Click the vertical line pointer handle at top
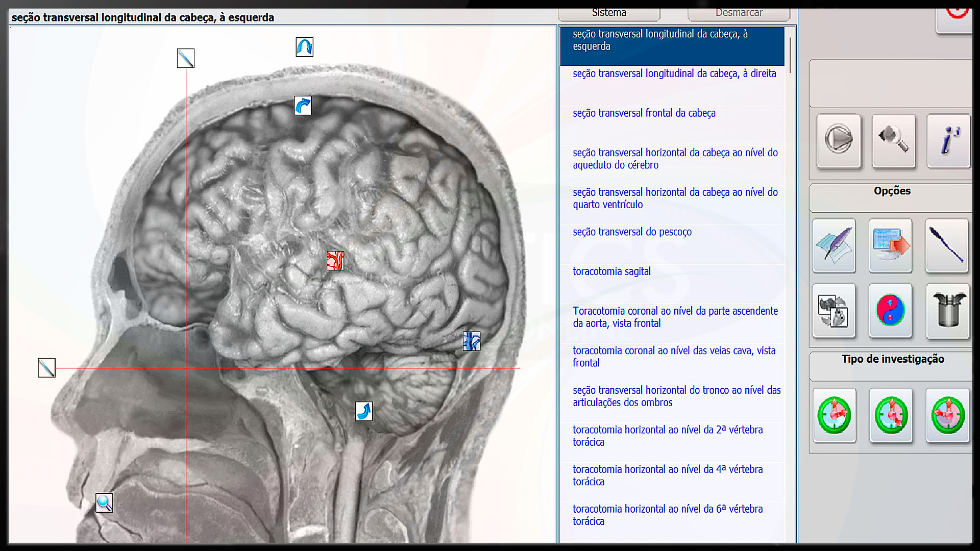This screenshot has width=980, height=551. (186, 58)
